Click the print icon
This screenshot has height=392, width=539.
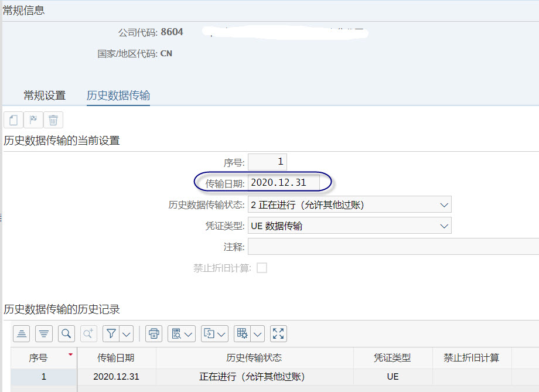153,333
